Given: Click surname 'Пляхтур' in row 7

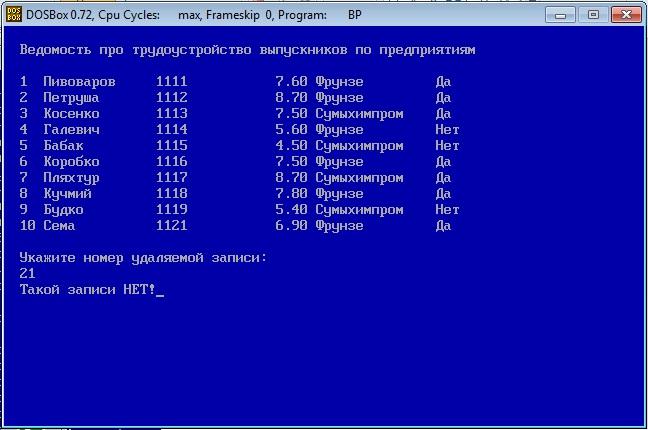Looking at the screenshot, I should click(x=71, y=177).
